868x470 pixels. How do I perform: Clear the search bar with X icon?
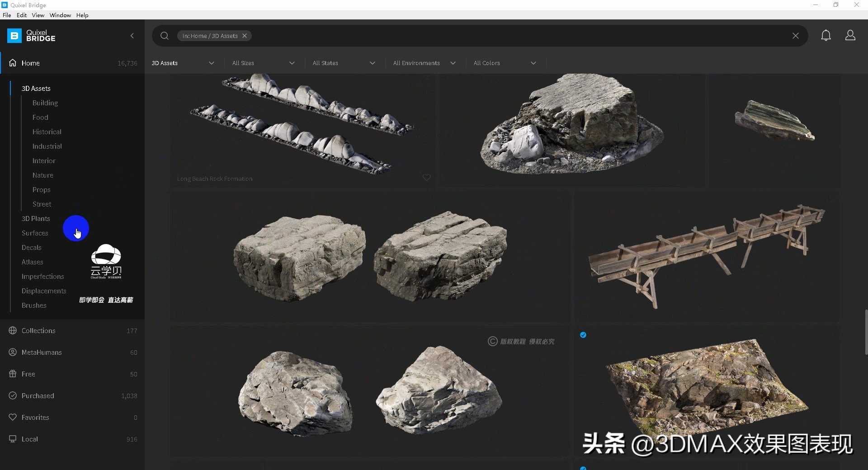point(795,36)
